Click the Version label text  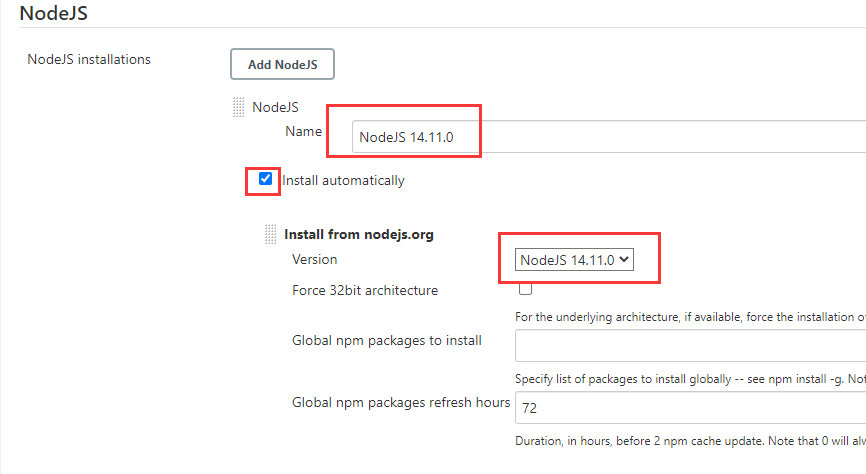[314, 259]
